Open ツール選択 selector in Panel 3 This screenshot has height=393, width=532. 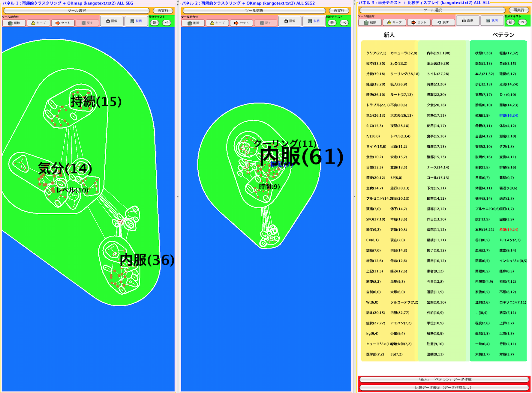pyautogui.click(x=432, y=10)
